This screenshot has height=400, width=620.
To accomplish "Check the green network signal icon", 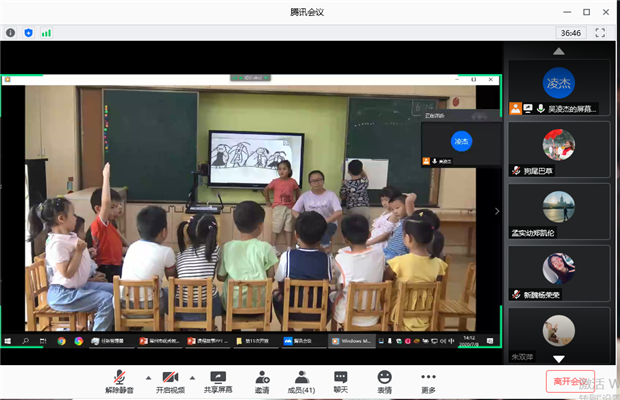I will (x=46, y=32).
